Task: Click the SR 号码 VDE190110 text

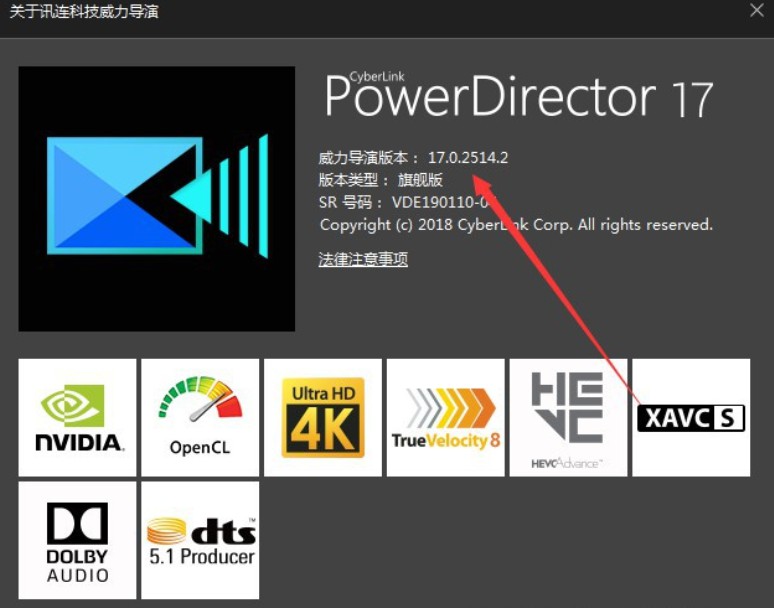Action: click(407, 202)
